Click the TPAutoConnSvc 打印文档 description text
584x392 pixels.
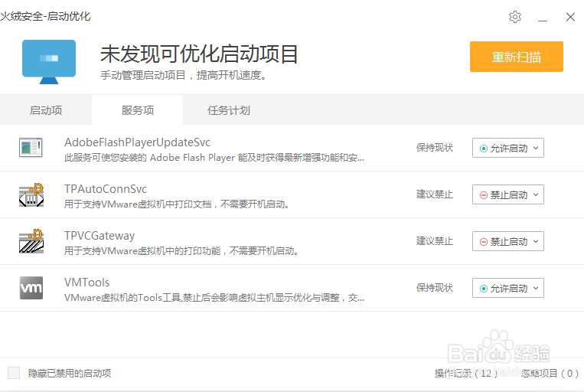[177, 204]
